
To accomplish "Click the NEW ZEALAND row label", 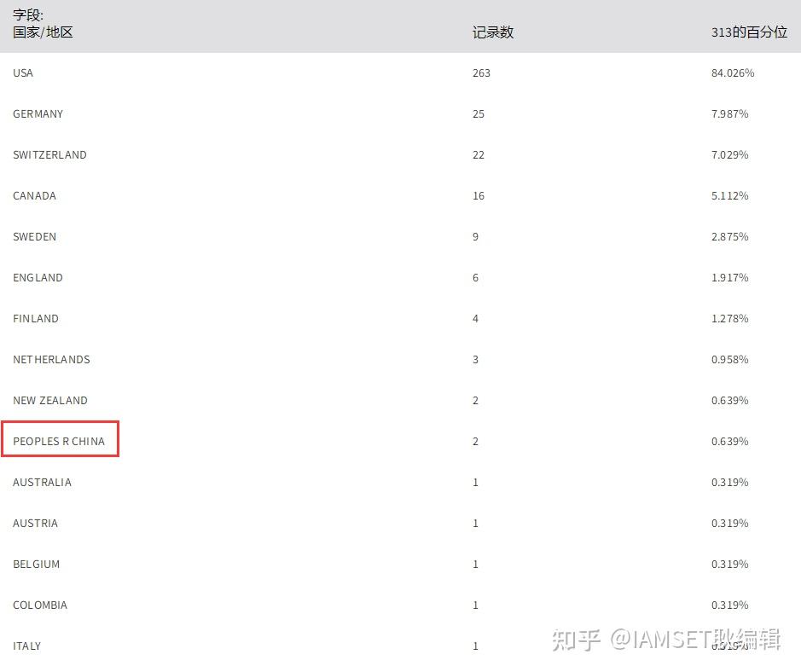I will (x=49, y=401).
